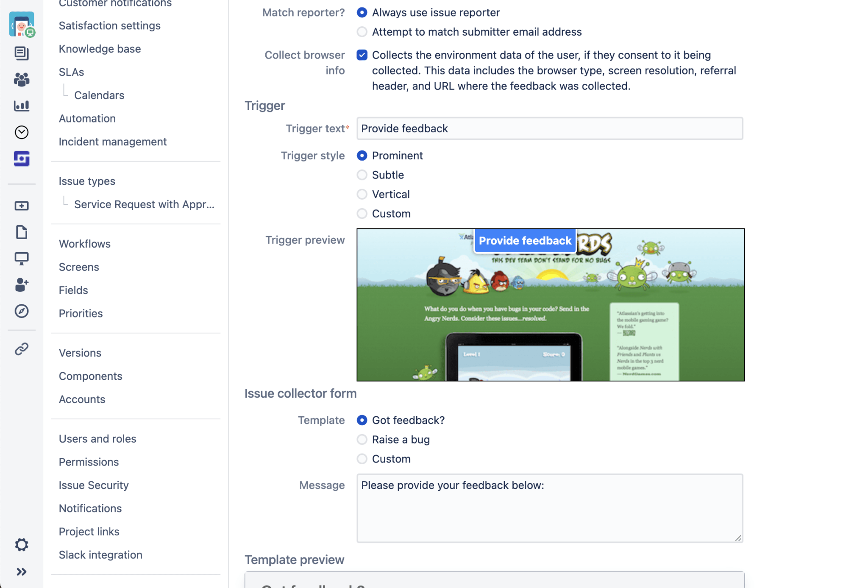The width and height of the screenshot is (868, 588).
Task: Open the Queues pages icon in sidebar
Action: 22,53
